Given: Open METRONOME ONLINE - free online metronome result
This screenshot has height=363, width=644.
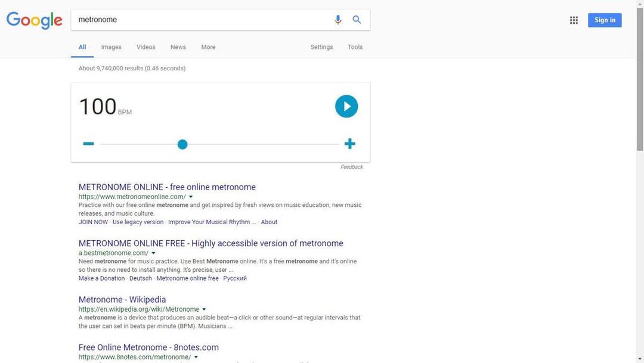Looking at the screenshot, I should [x=167, y=187].
